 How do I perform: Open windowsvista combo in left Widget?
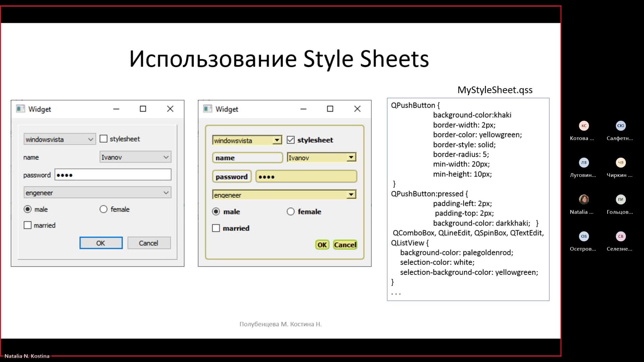point(60,139)
